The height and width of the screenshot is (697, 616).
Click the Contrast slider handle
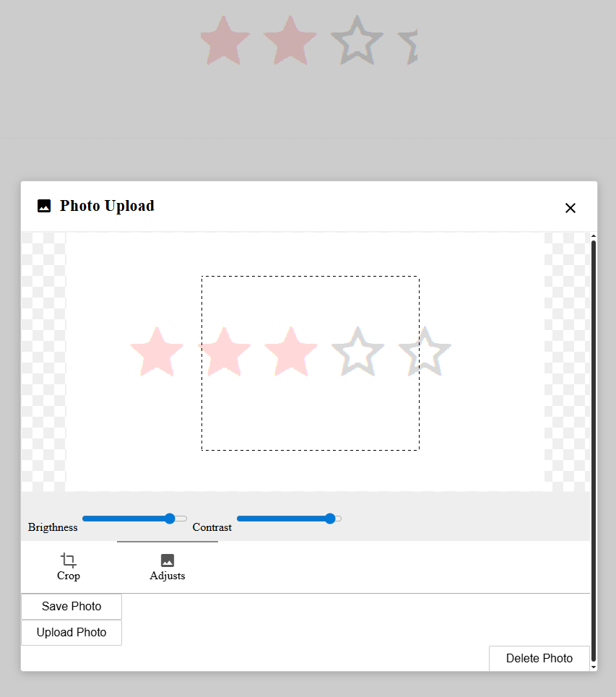pos(330,518)
